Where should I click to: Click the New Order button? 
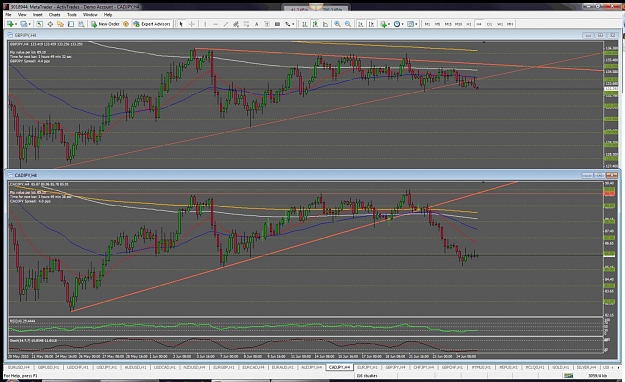(x=105, y=24)
